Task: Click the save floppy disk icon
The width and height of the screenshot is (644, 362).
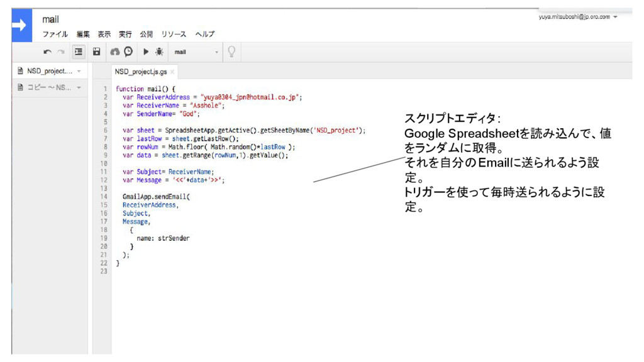Action: [x=96, y=52]
